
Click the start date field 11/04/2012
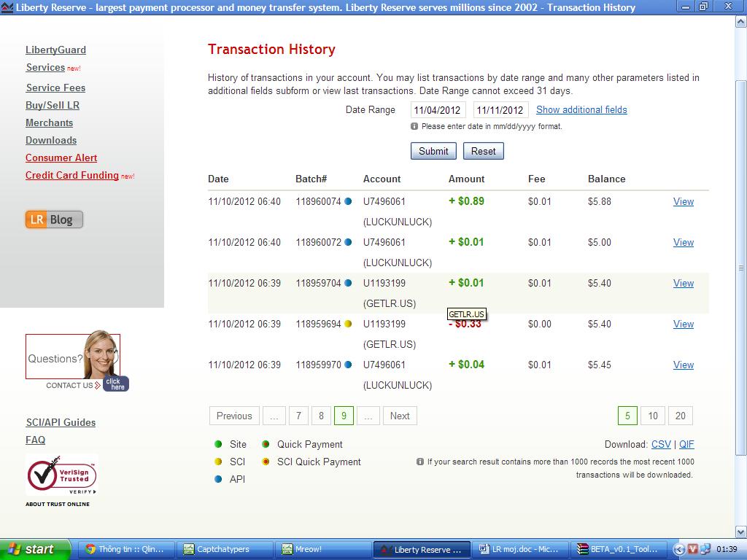(438, 110)
